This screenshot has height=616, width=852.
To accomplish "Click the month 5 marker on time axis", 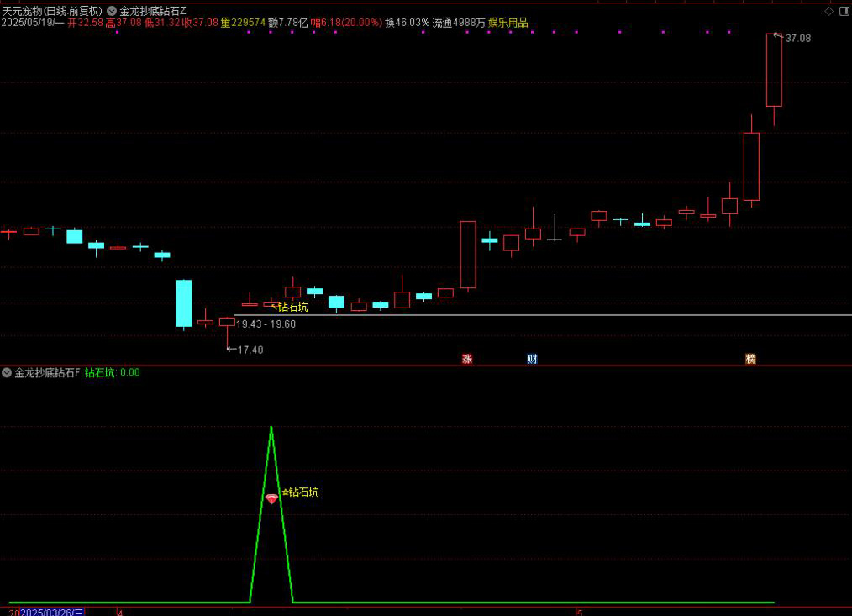I will point(580,613).
